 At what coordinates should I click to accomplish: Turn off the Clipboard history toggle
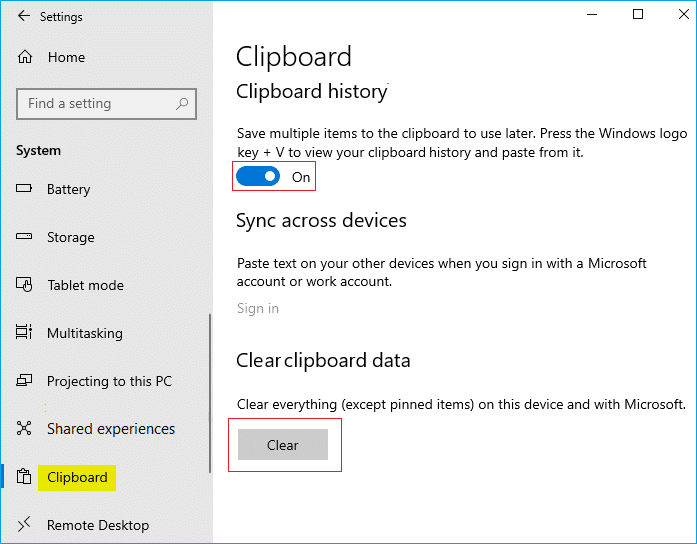(258, 177)
